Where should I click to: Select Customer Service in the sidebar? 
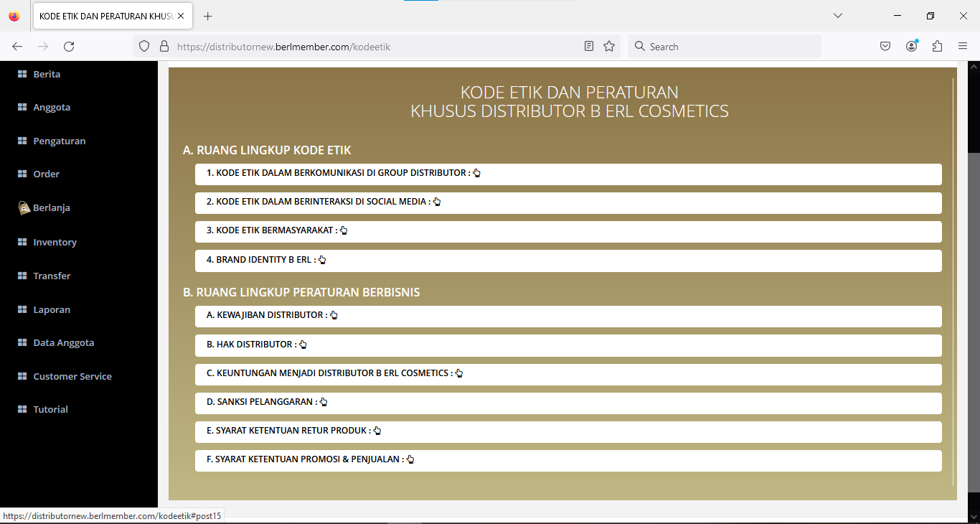point(72,377)
